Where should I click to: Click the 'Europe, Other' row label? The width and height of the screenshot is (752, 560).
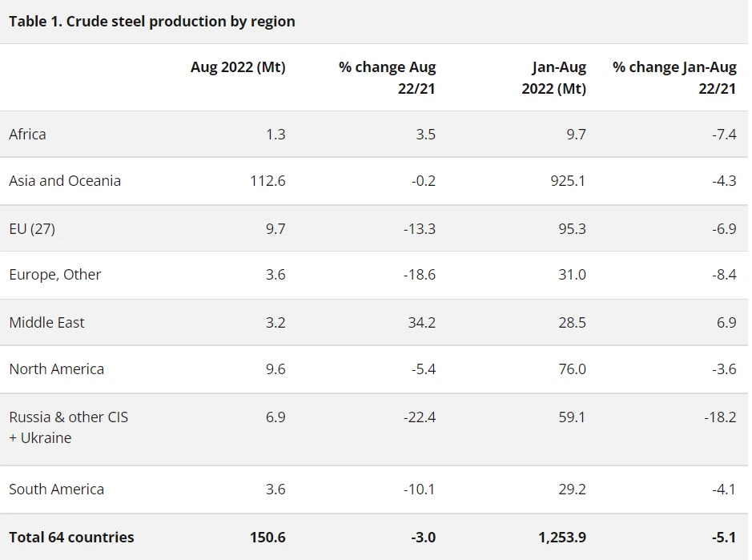55,275
